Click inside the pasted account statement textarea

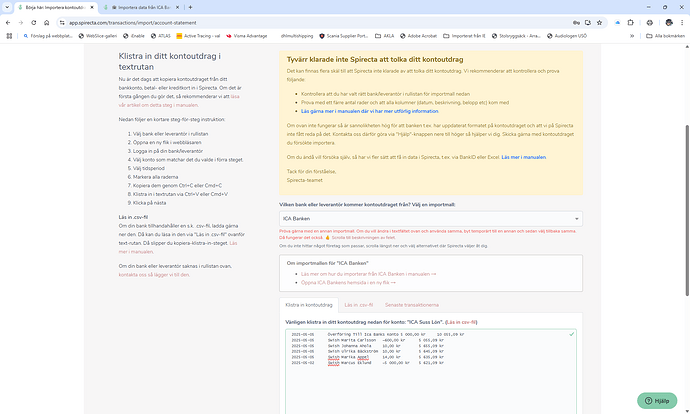tap(431, 372)
